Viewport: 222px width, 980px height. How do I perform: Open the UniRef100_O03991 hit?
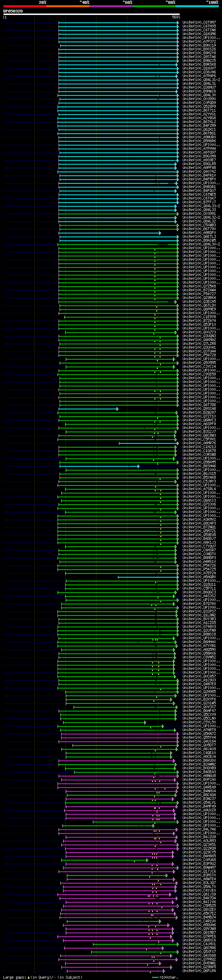point(199,214)
